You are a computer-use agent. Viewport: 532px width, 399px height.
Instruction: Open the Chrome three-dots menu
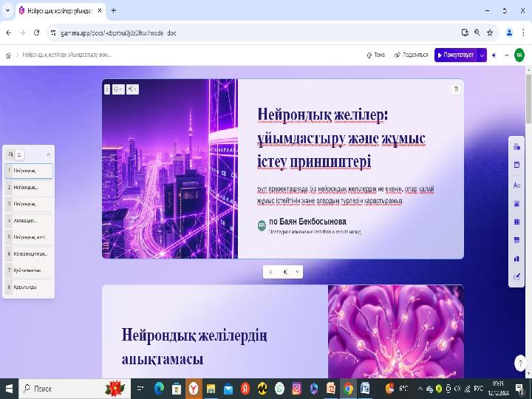pos(524,33)
